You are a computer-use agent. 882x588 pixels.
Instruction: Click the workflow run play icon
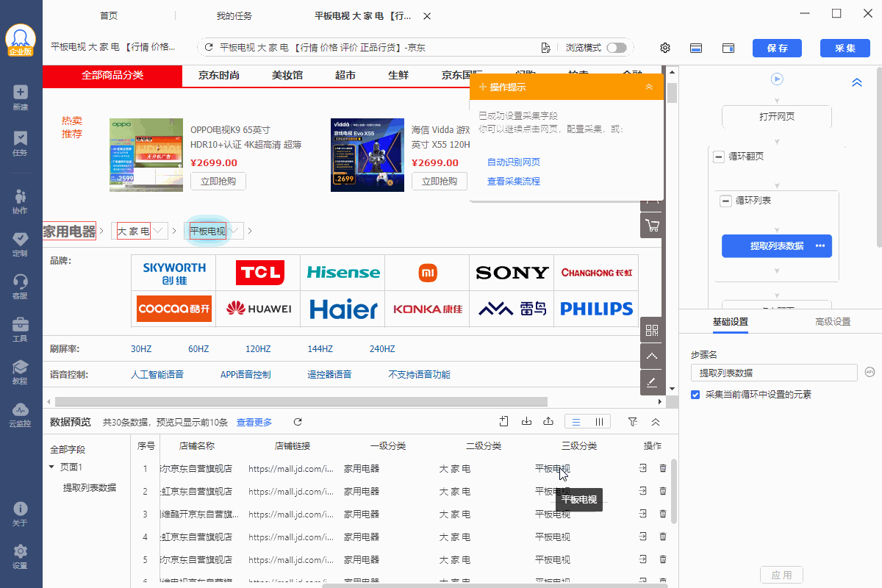point(777,79)
